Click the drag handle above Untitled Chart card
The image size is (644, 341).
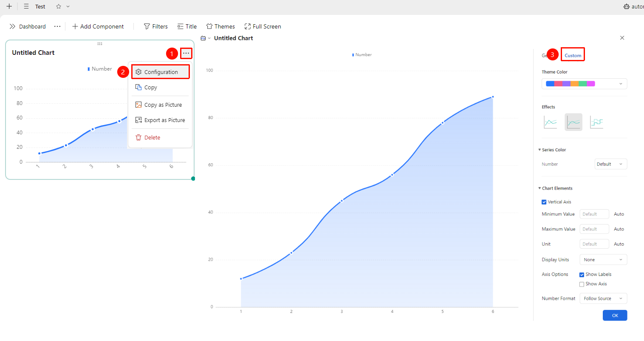point(100,43)
